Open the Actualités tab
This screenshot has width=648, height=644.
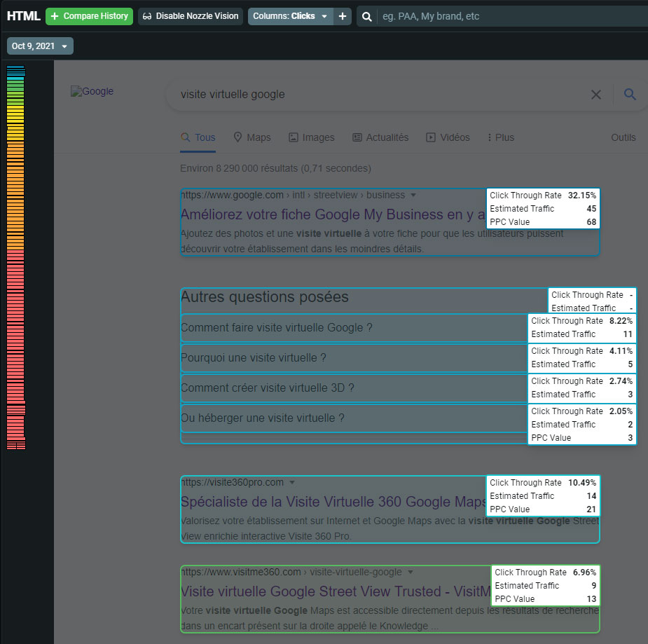[x=380, y=137]
